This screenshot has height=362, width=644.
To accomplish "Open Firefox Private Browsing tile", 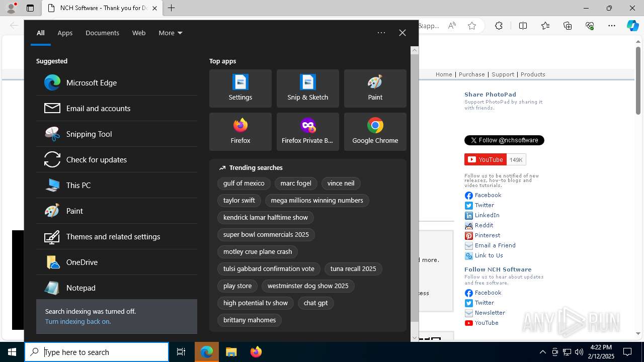I will tap(308, 132).
